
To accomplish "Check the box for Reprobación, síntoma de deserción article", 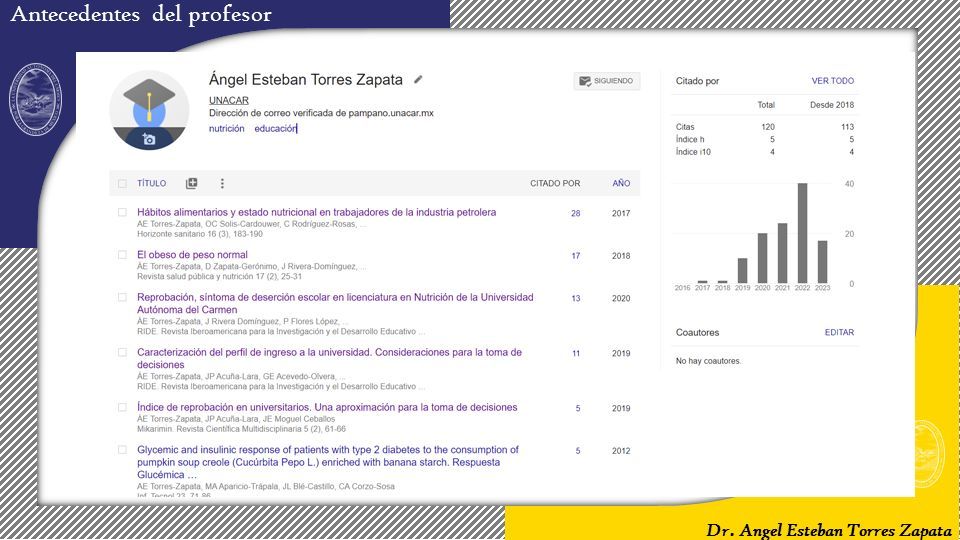I will [122, 298].
